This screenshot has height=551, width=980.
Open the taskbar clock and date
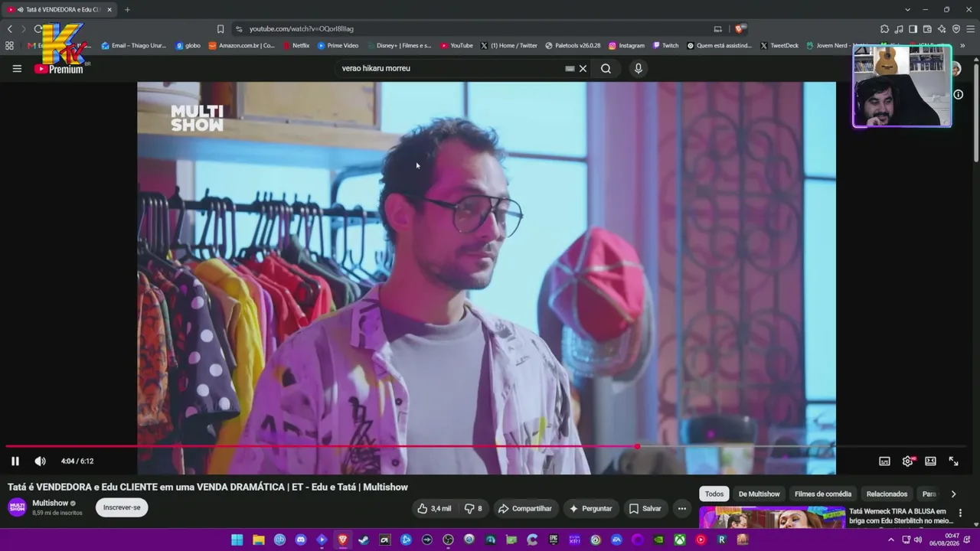coord(944,540)
